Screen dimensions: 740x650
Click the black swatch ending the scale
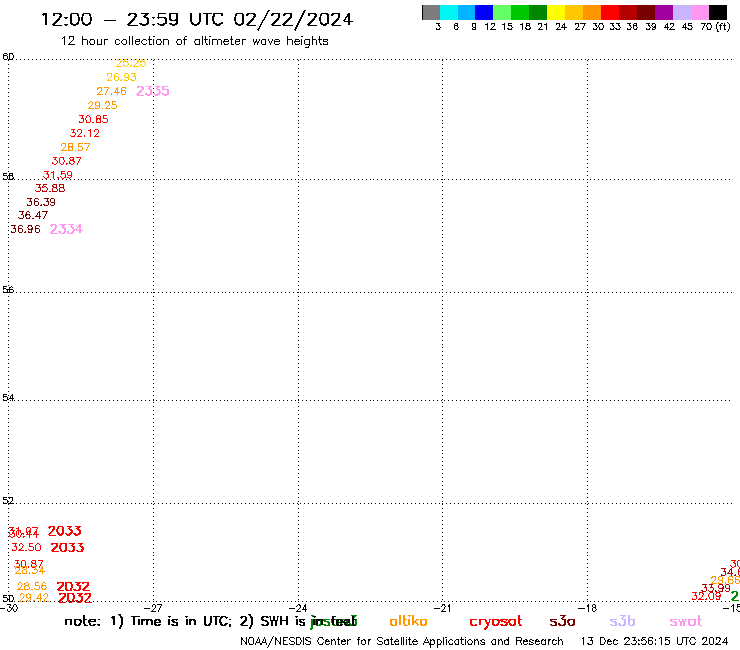pos(718,12)
